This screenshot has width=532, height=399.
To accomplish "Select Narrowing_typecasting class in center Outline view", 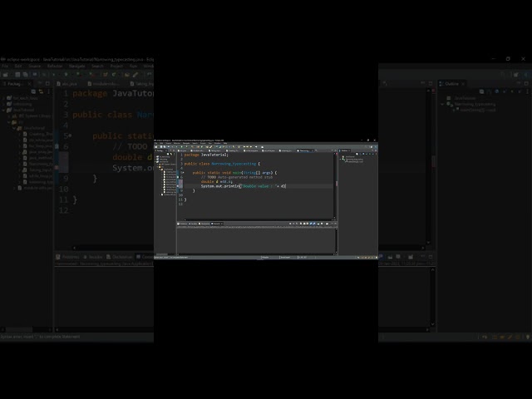I will click(352, 159).
